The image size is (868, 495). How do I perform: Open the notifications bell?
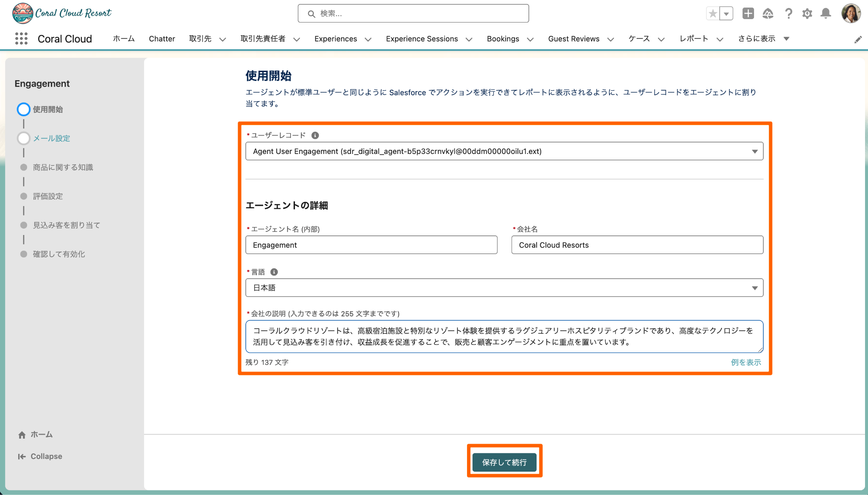point(826,14)
